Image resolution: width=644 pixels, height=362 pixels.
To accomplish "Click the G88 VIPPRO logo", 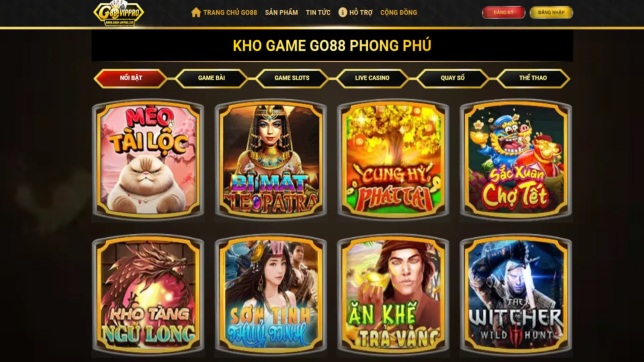I will point(119,13).
